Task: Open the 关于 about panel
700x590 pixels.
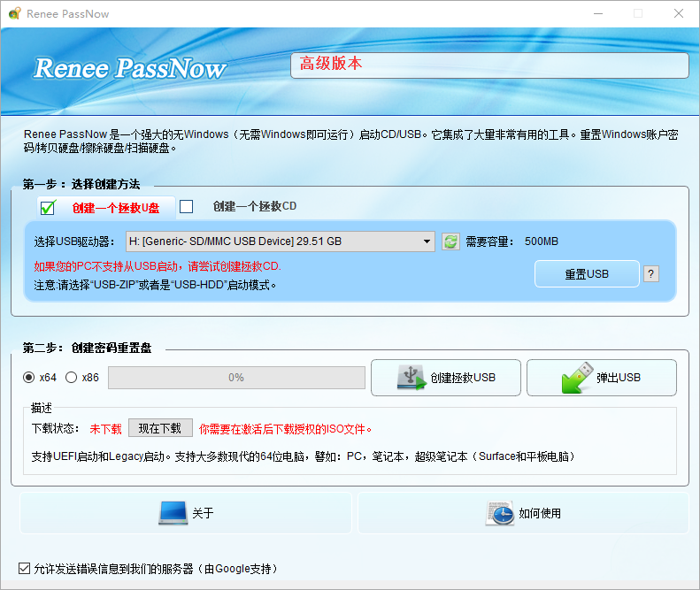Action: (x=186, y=513)
